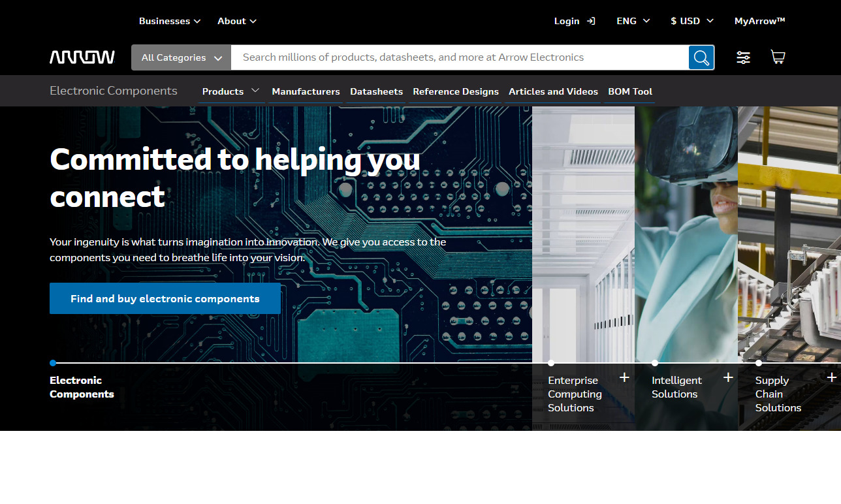Click into the product search field
This screenshot has width=841, height=504.
(x=457, y=57)
